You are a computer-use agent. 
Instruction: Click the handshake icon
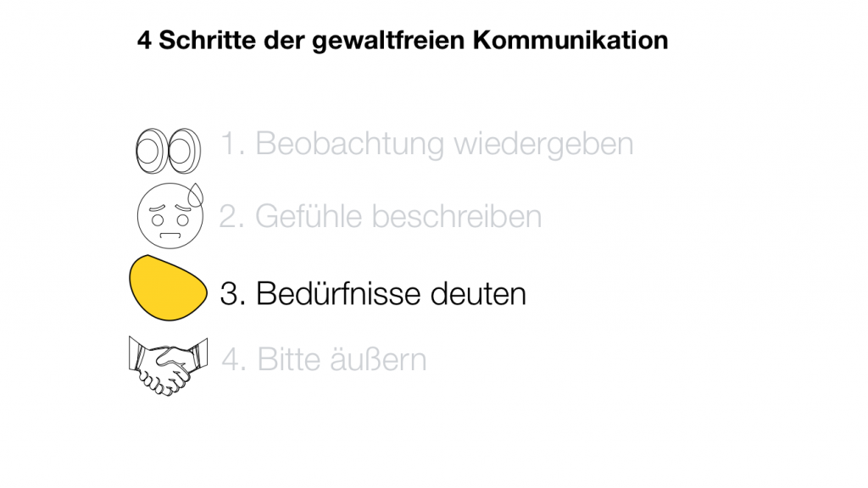[x=169, y=363]
